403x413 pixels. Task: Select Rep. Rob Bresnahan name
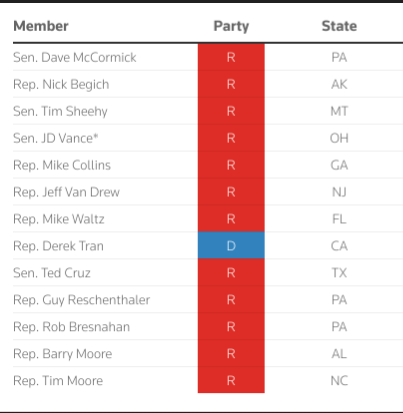click(x=71, y=327)
